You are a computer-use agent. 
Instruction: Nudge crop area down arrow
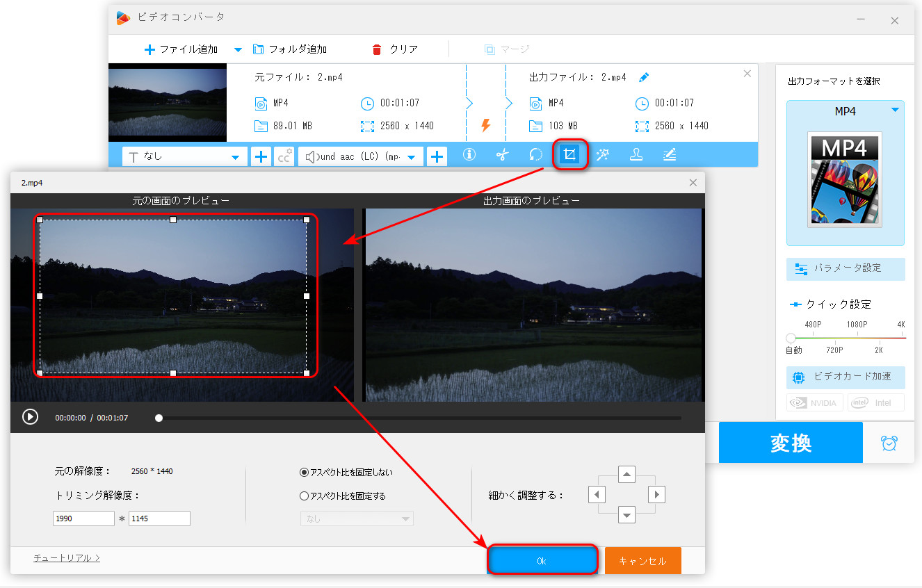tap(627, 515)
